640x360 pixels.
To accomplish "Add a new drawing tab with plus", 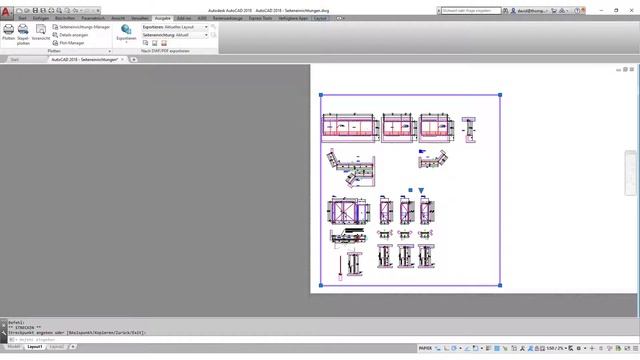I will click(x=133, y=60).
